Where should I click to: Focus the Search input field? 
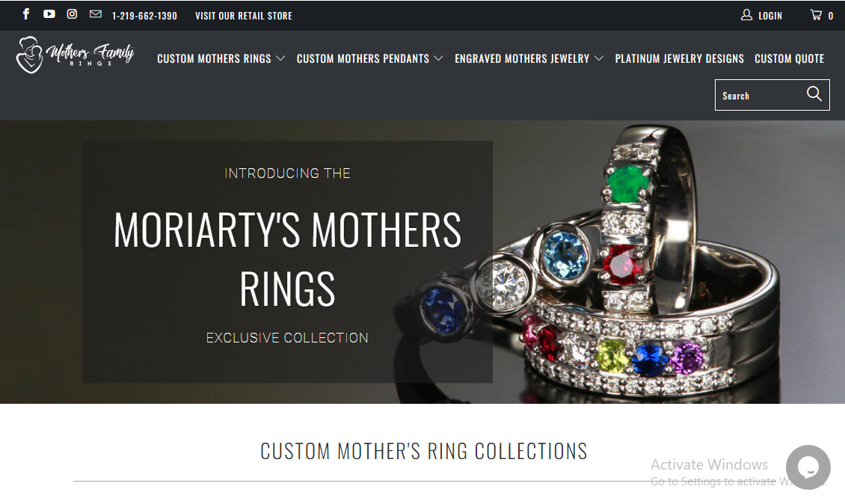760,95
